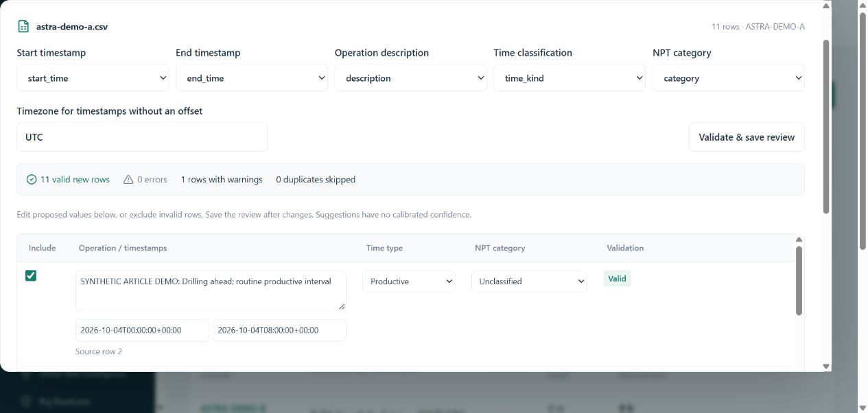Open the End timestamp dropdown showing end_time

pos(252,78)
